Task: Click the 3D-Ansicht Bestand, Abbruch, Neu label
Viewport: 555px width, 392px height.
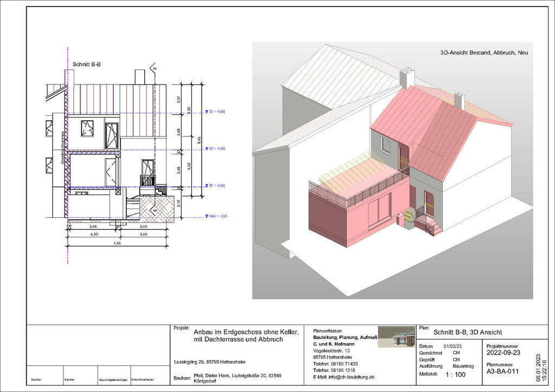Action: (483, 53)
